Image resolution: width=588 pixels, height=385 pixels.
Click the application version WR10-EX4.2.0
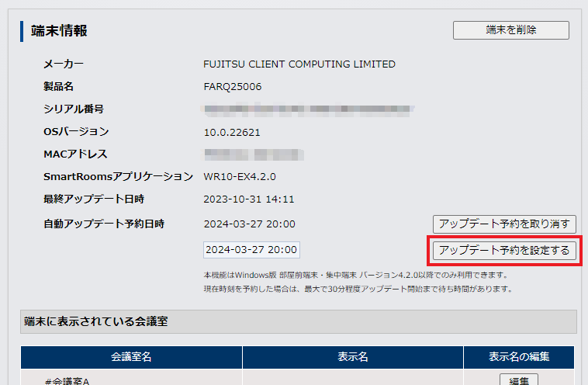(x=240, y=177)
